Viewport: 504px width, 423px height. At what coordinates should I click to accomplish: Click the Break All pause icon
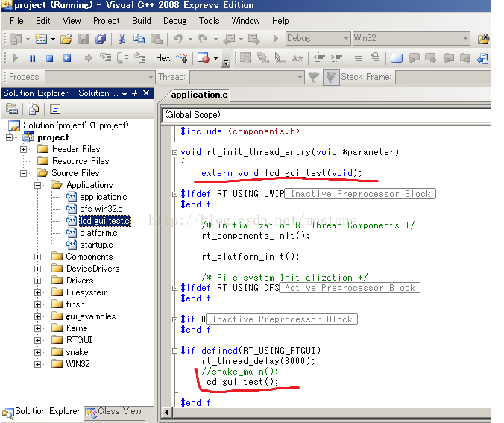pos(33,58)
